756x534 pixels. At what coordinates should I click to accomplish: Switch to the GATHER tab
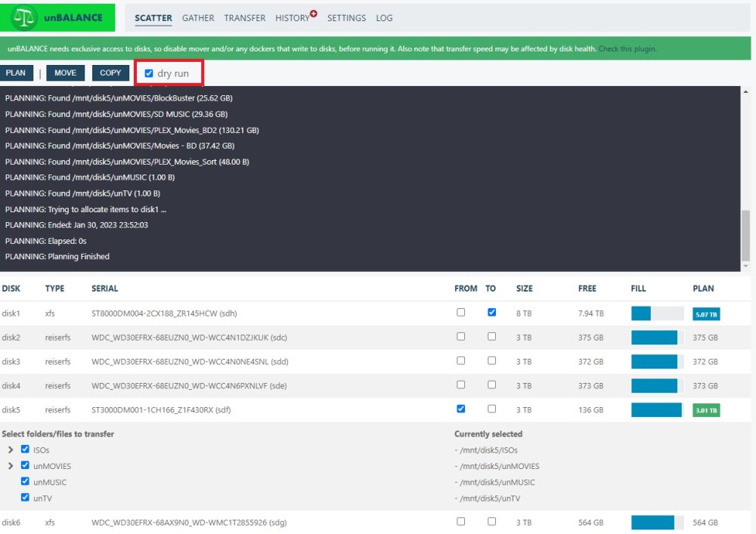tap(198, 18)
